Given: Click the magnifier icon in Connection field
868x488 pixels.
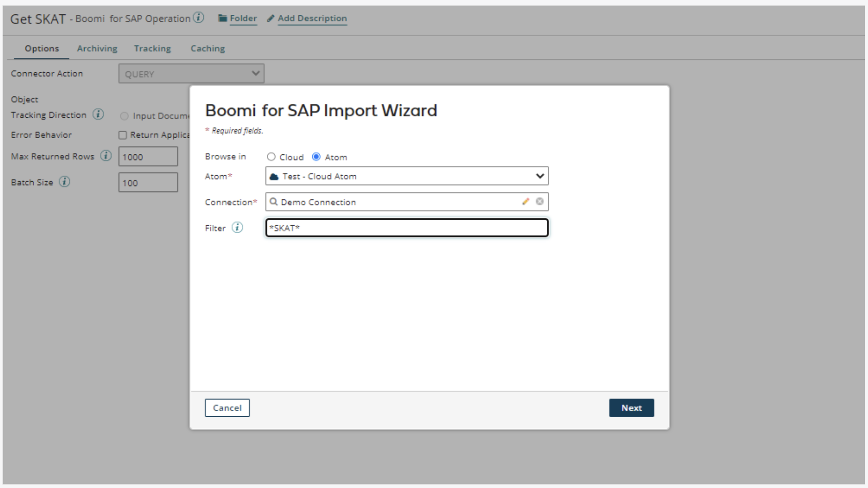Looking at the screenshot, I should [x=274, y=202].
